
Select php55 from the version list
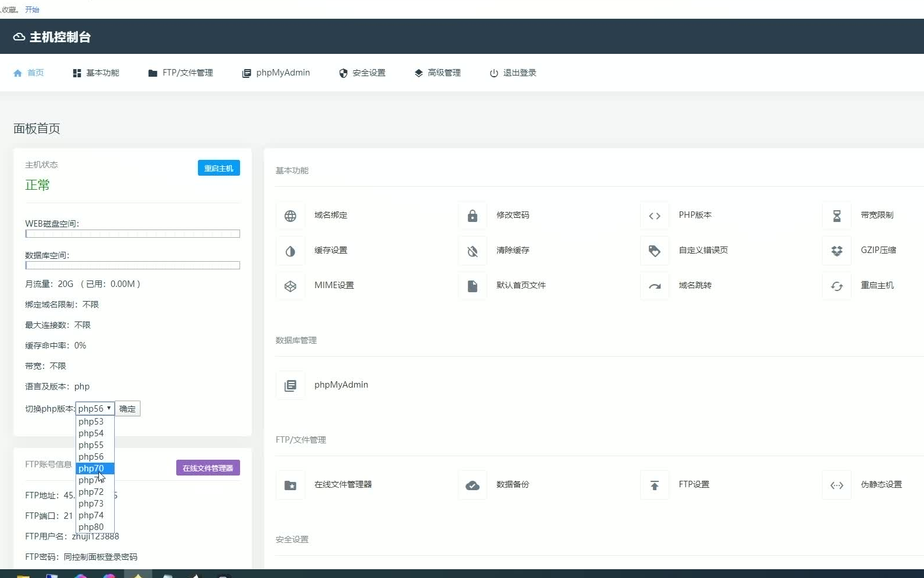click(x=95, y=445)
